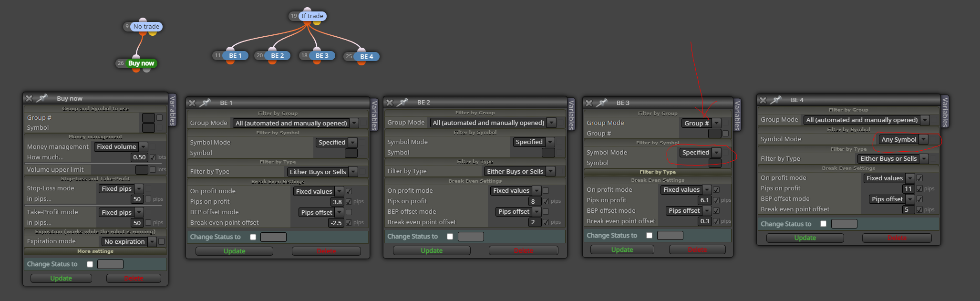Click Delete in BE 1 panel
Image resolution: width=980 pixels, height=301 pixels.
coord(326,251)
